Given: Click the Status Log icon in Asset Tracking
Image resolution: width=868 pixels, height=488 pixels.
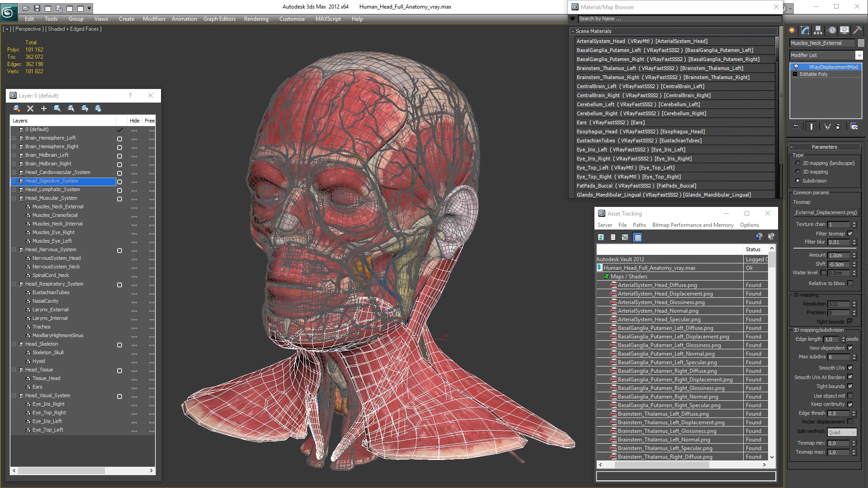Looking at the screenshot, I should (x=613, y=237).
